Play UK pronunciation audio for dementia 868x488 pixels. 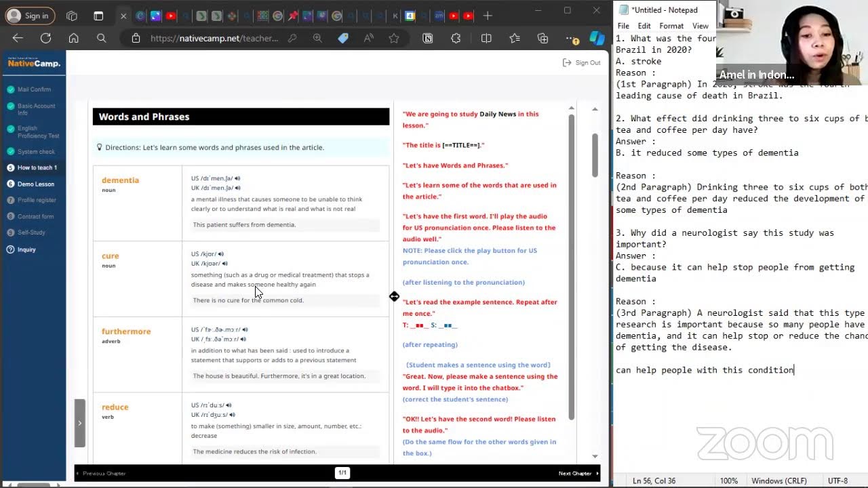tap(237, 188)
